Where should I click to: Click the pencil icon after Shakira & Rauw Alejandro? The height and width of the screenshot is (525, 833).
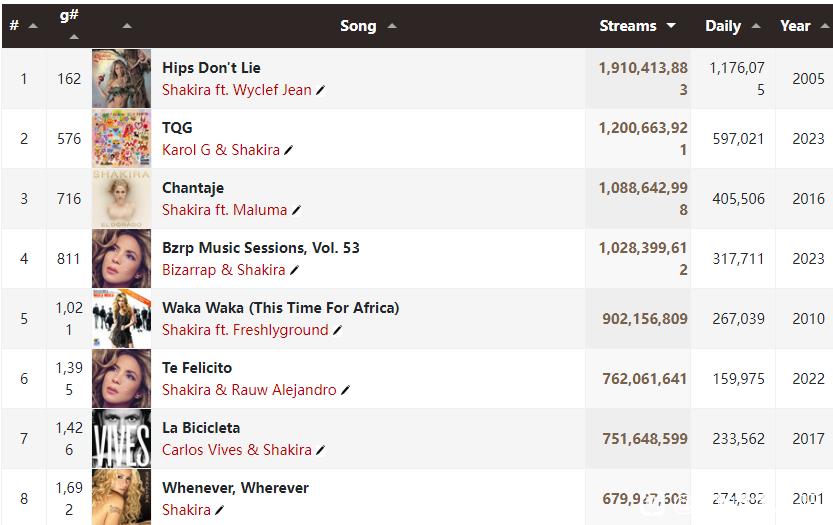pos(345,391)
